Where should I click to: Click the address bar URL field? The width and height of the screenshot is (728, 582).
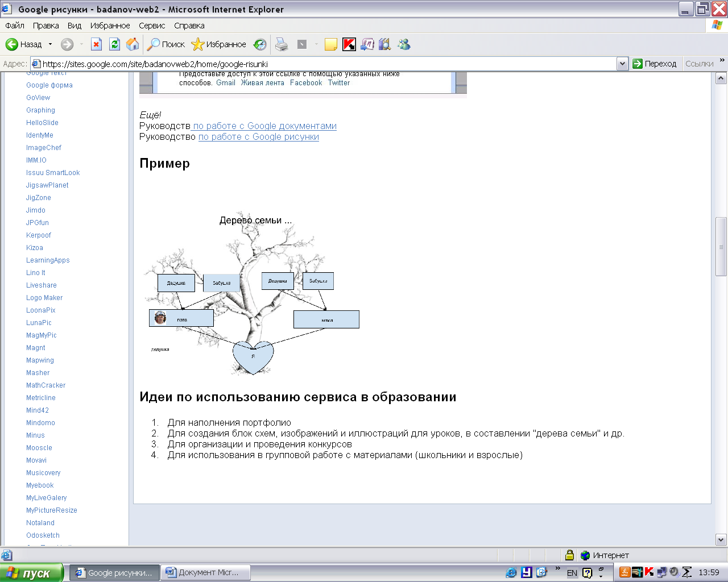323,64
